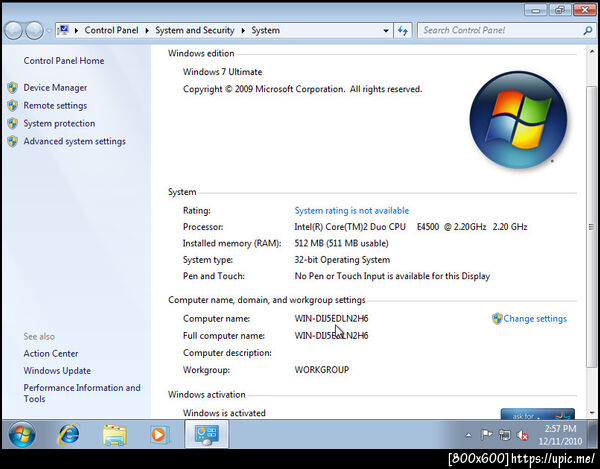Open Performance Information and Tools

coord(82,393)
